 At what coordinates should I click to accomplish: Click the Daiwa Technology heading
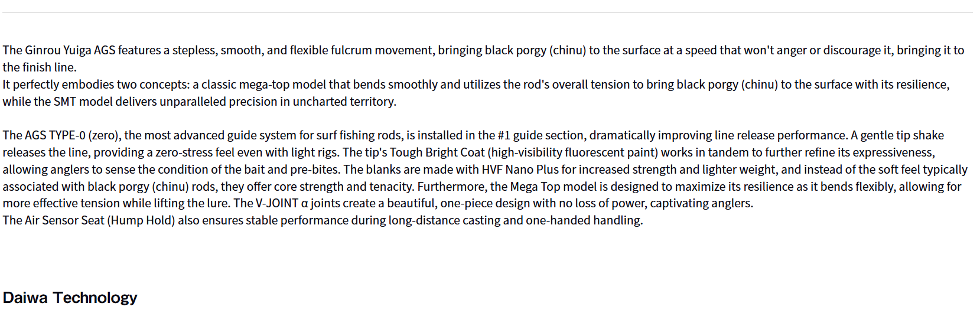[70, 298]
